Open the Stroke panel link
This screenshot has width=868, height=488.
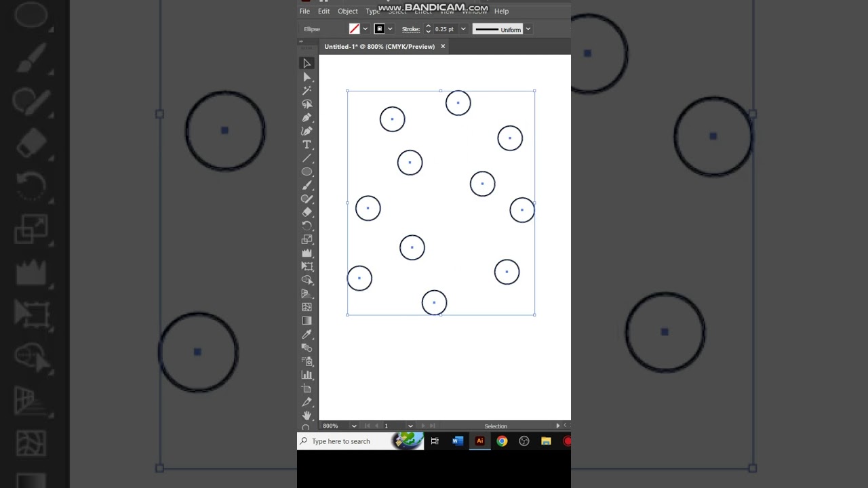pyautogui.click(x=411, y=29)
